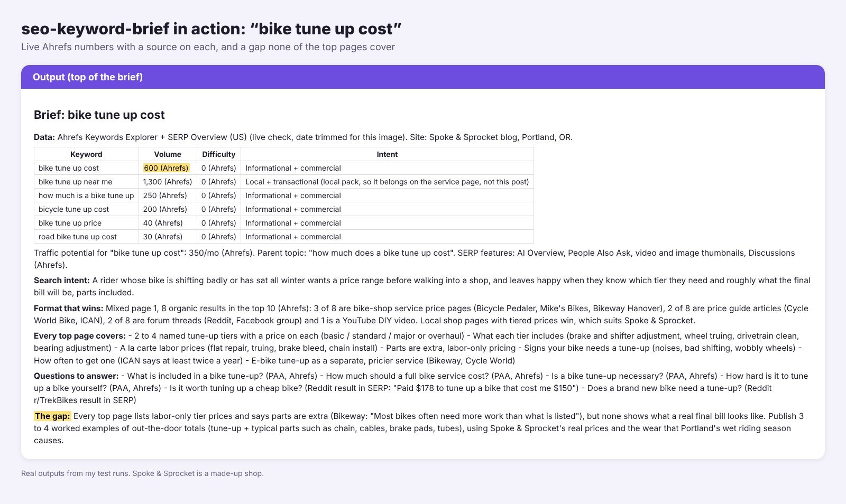Click the "40 (Ahrefs)" volume cell
Viewport: 846px width, 504px height.
tap(168, 223)
